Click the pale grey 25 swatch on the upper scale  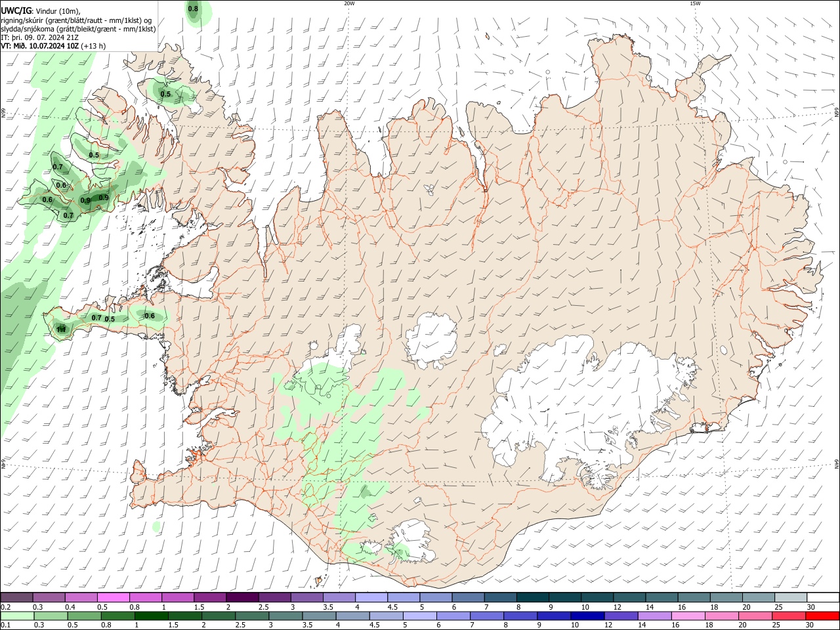click(x=791, y=597)
